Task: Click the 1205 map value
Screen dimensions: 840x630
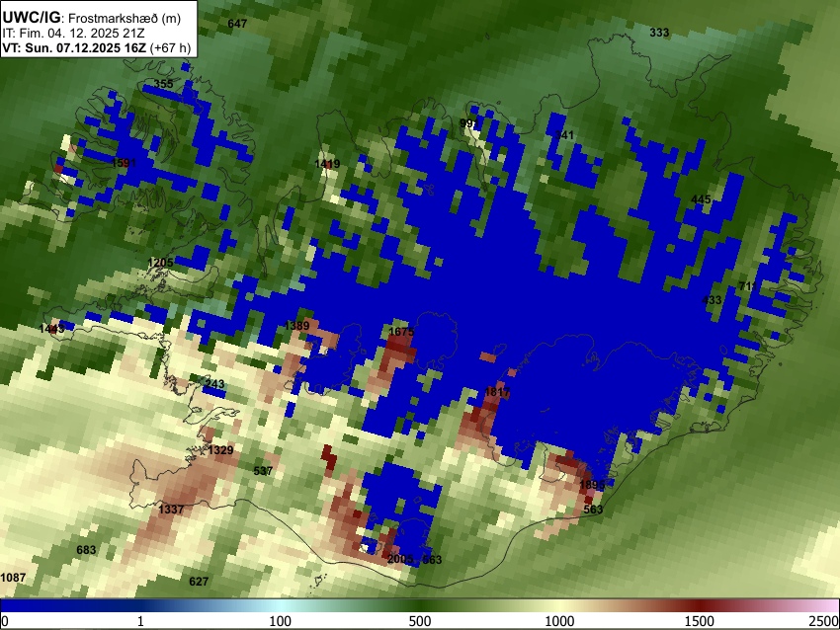Action: (161, 263)
